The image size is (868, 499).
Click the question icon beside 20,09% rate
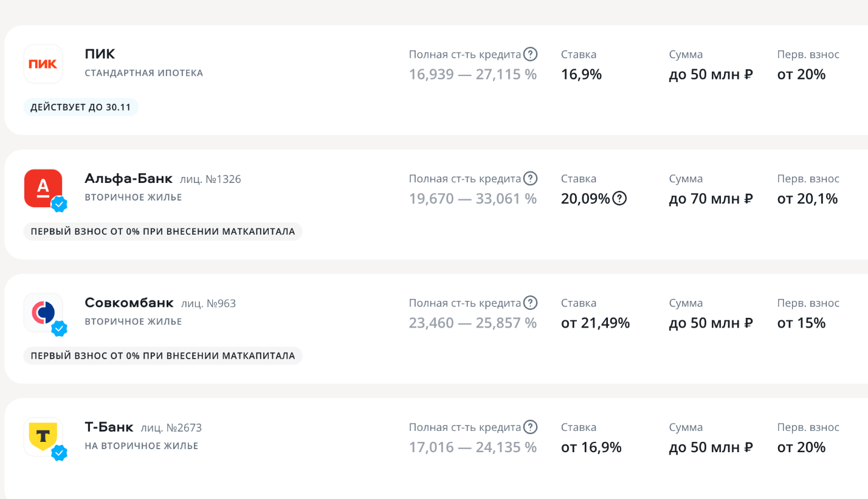pyautogui.click(x=619, y=198)
